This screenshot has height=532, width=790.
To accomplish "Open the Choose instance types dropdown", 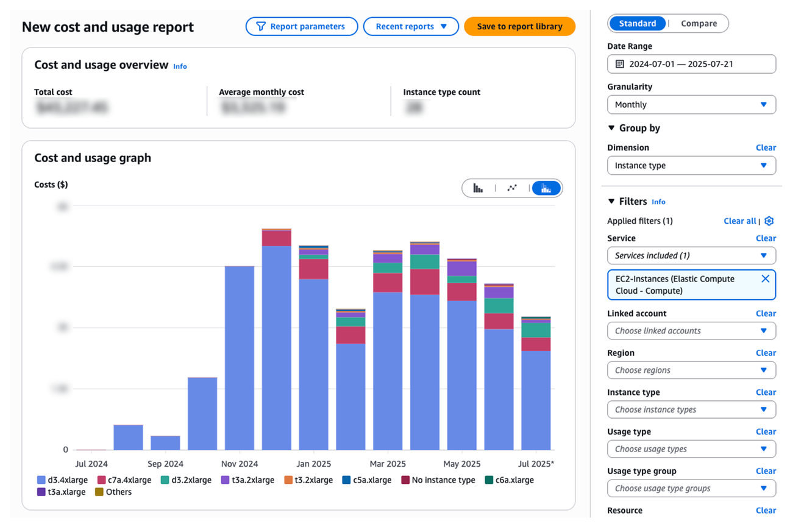I will (692, 410).
